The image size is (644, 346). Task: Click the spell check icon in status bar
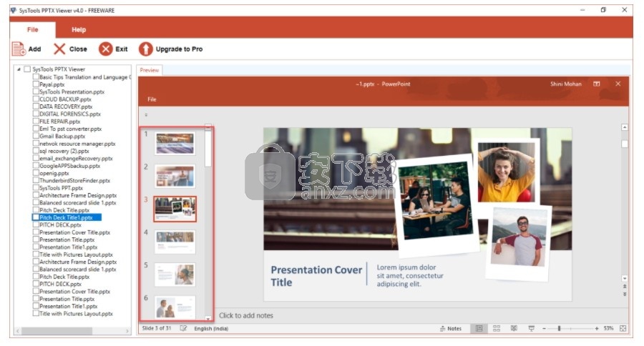pyautogui.click(x=183, y=328)
